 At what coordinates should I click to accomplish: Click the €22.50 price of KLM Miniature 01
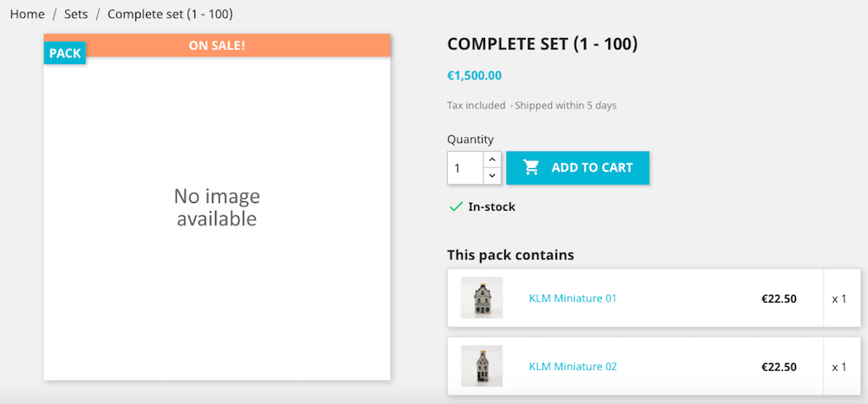[x=779, y=299]
